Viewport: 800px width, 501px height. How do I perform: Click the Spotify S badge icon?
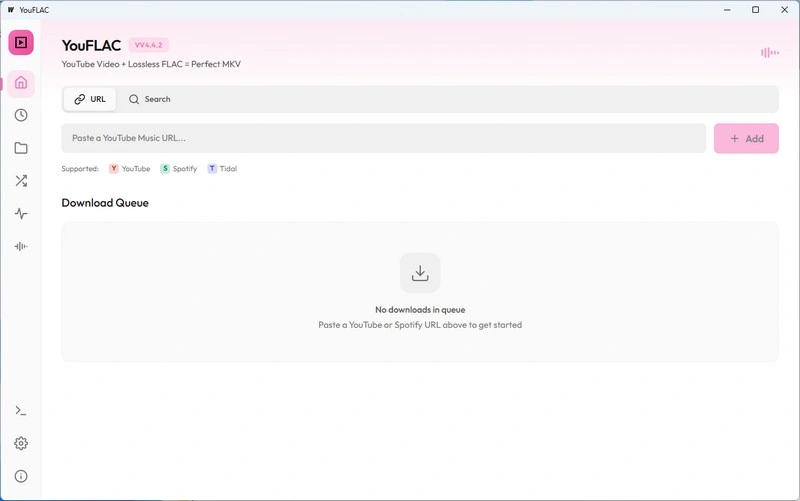(x=165, y=168)
